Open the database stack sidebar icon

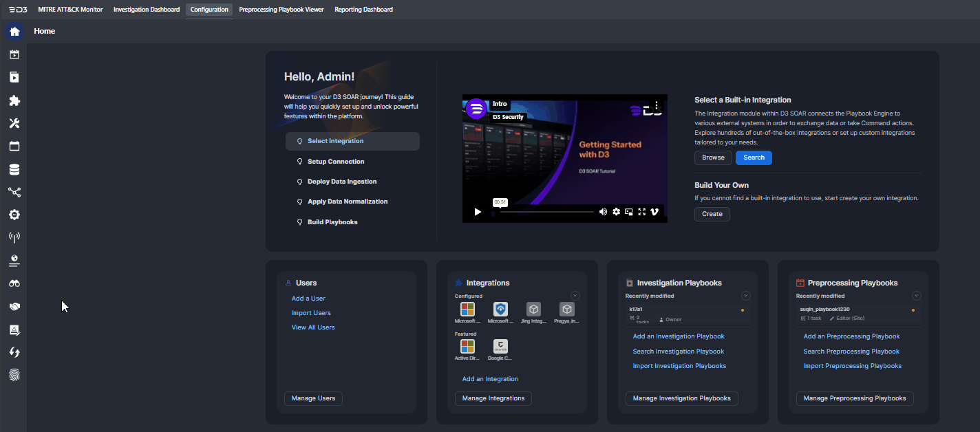[x=14, y=169]
